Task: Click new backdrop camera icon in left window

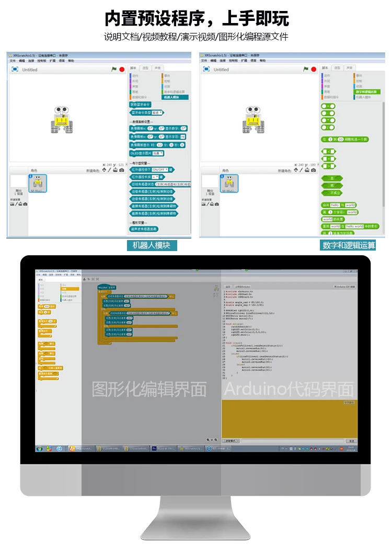Action: 25,204
